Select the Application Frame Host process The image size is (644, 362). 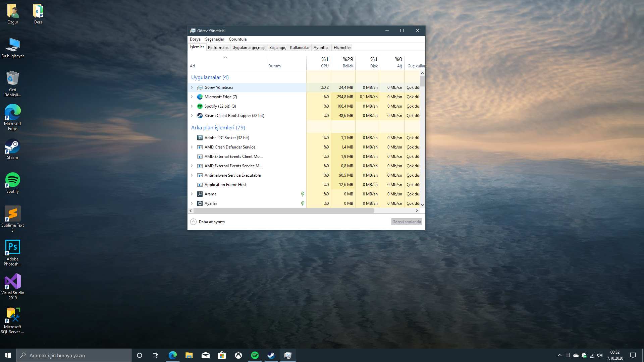tap(304, 185)
